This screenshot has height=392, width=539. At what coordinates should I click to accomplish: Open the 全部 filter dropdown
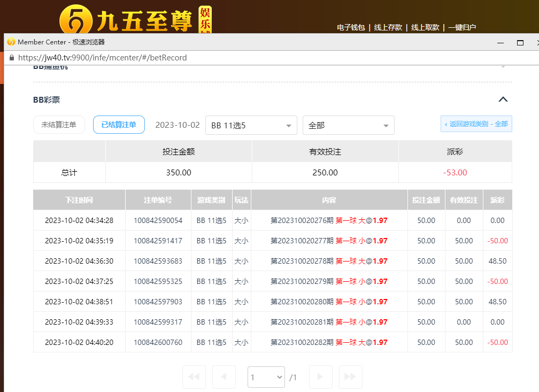point(348,126)
